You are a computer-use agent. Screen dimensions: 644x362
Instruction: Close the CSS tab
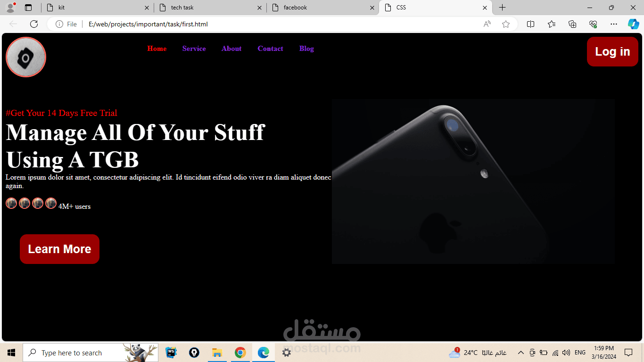click(x=485, y=8)
